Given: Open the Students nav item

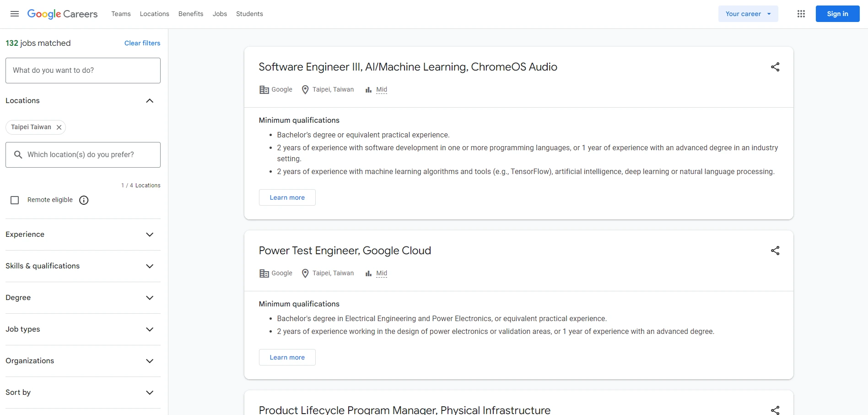Looking at the screenshot, I should pyautogui.click(x=249, y=14).
